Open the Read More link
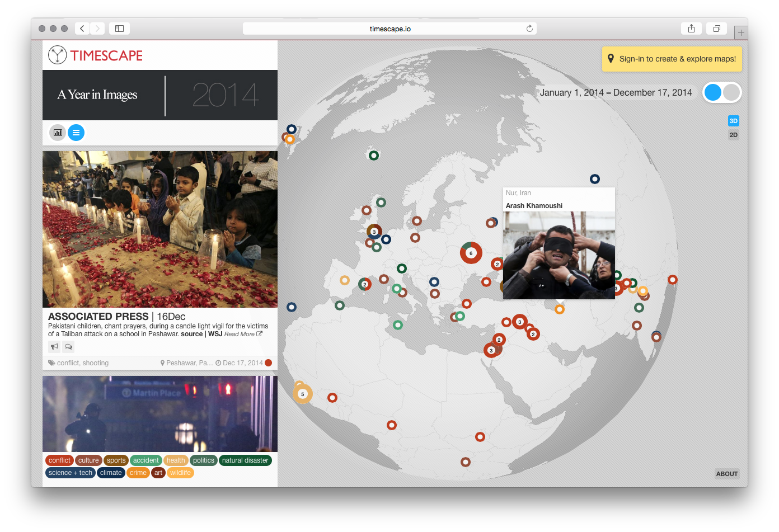Screen dimensions: 779x532 point(243,334)
